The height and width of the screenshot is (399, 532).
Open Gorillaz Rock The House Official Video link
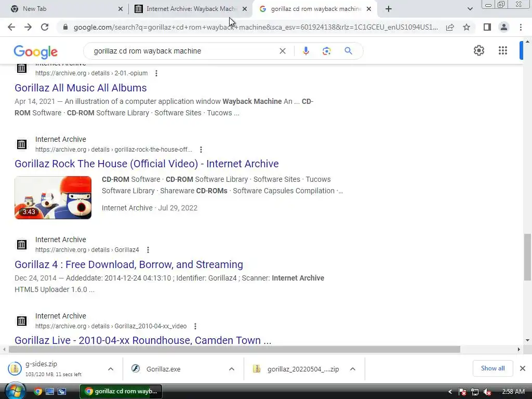click(147, 164)
